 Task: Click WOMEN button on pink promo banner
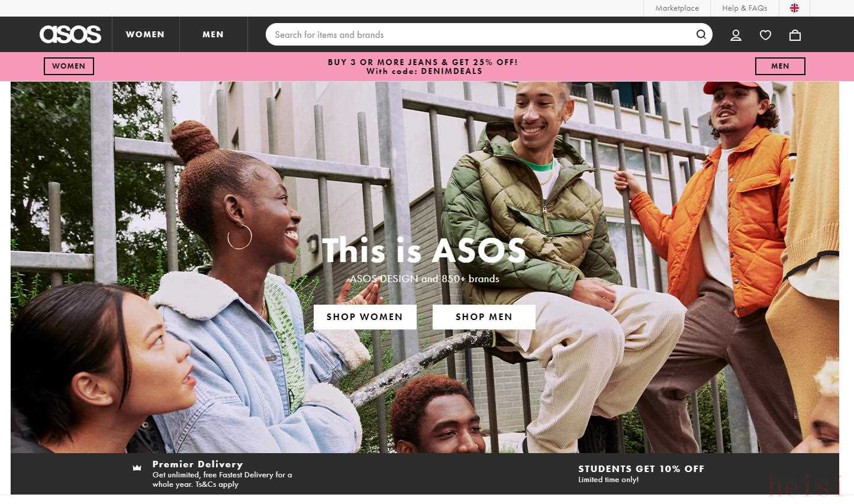tap(69, 66)
